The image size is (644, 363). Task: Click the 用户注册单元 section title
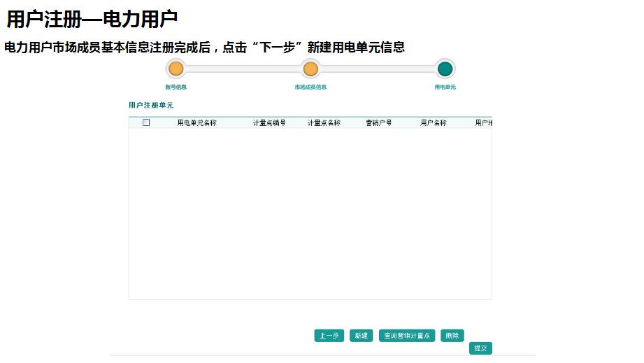point(151,105)
